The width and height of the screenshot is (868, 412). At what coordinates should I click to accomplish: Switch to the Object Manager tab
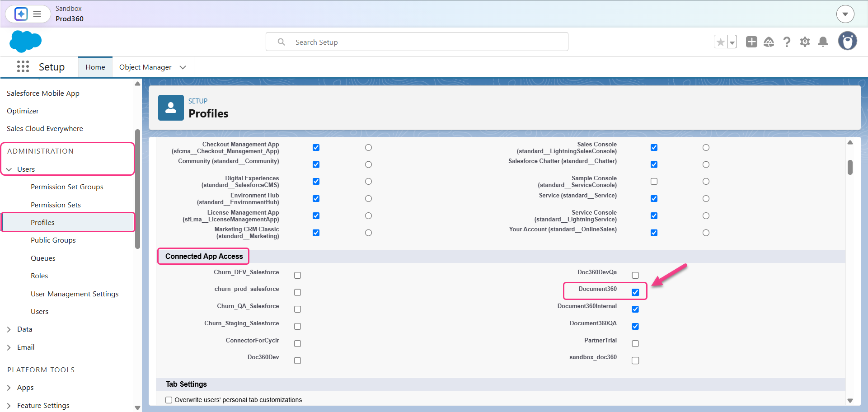pos(145,67)
